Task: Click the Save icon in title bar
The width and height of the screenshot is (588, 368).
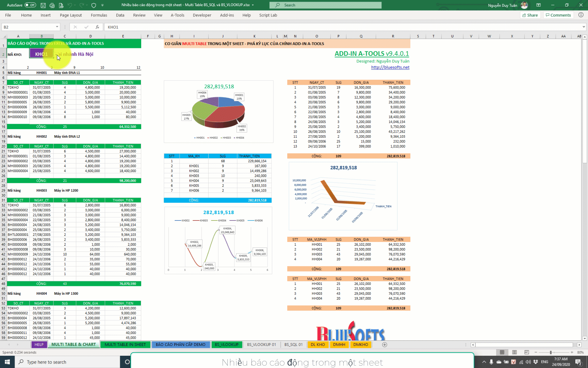Action: (x=43, y=5)
